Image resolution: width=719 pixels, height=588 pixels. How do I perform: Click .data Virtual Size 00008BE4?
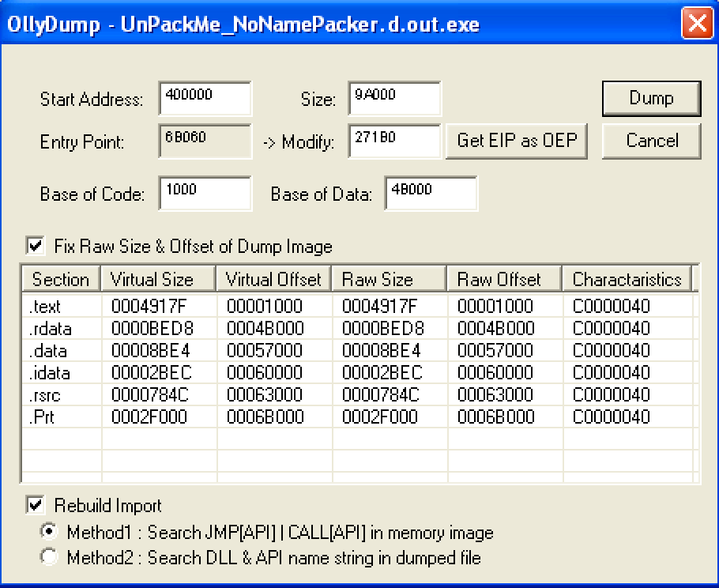pyautogui.click(x=150, y=350)
